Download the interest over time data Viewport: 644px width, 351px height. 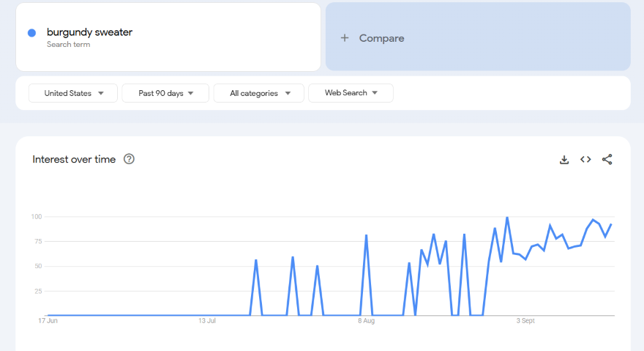[x=564, y=160]
